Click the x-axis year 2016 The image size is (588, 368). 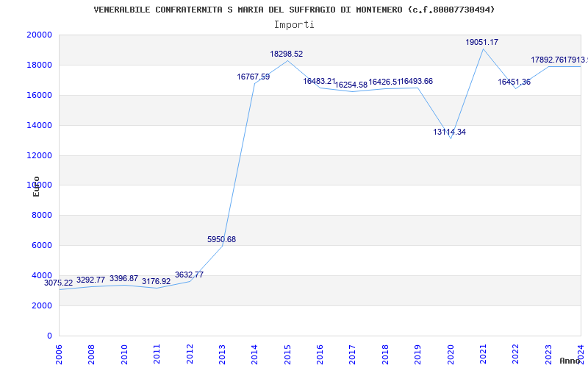320,355
